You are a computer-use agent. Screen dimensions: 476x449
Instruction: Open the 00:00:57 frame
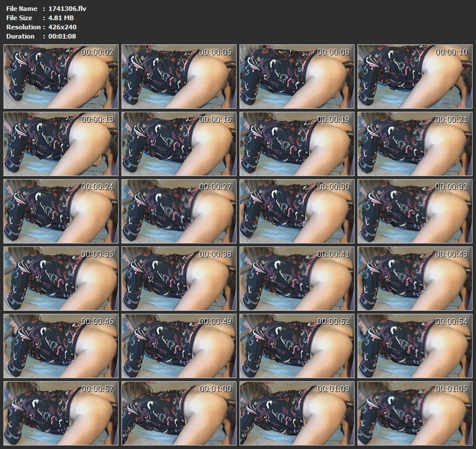point(61,413)
